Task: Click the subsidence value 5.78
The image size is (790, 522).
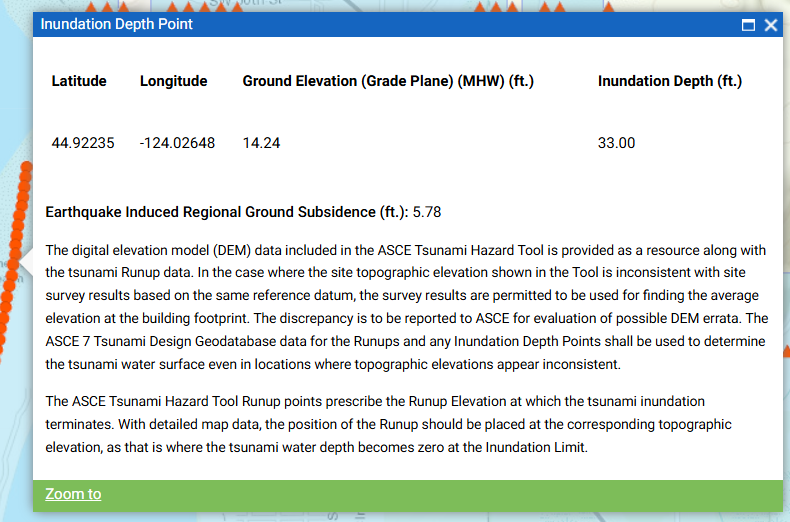Action: click(x=427, y=212)
